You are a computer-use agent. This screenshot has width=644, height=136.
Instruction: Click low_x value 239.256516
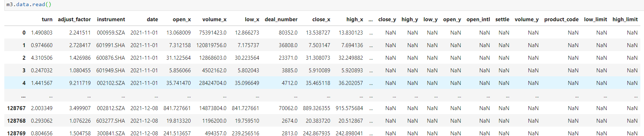(x=246, y=133)
